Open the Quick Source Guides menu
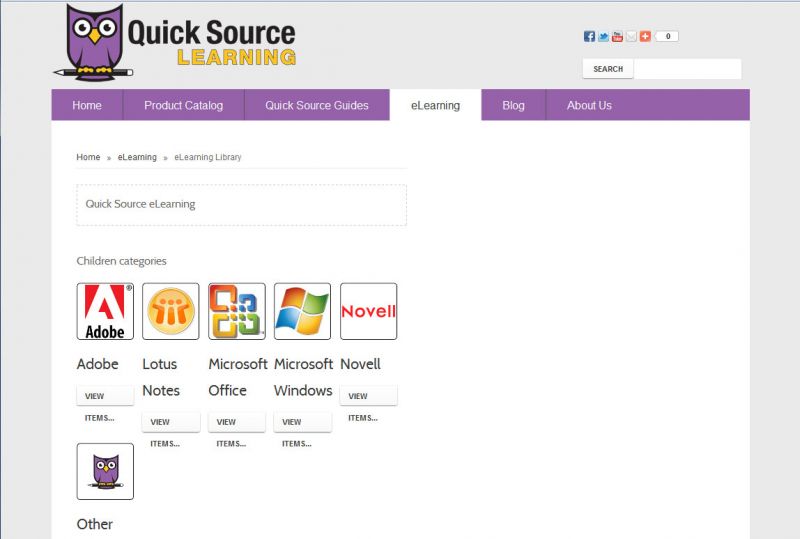This screenshot has height=539, width=800. (x=317, y=105)
